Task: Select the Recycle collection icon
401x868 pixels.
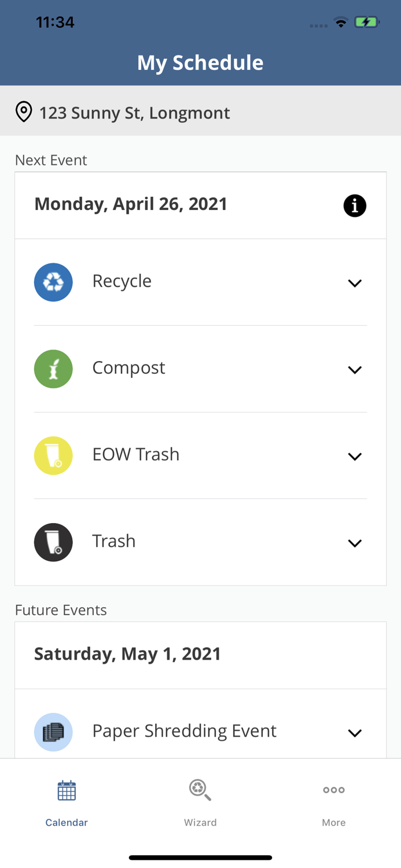Action: coord(53,282)
